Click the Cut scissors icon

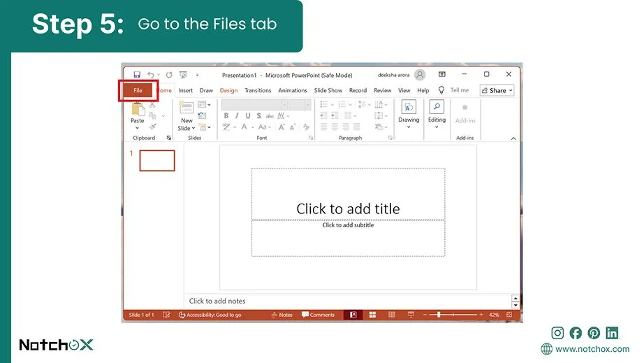(x=152, y=106)
